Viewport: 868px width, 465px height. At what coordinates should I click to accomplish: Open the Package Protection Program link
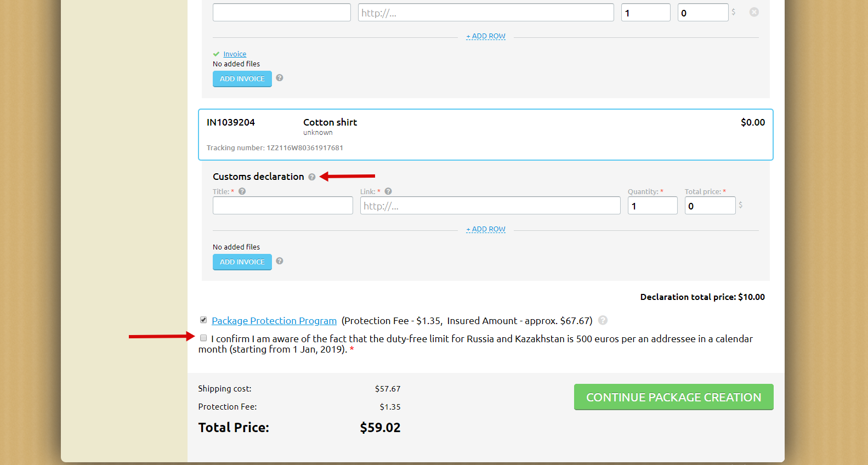[x=274, y=321]
